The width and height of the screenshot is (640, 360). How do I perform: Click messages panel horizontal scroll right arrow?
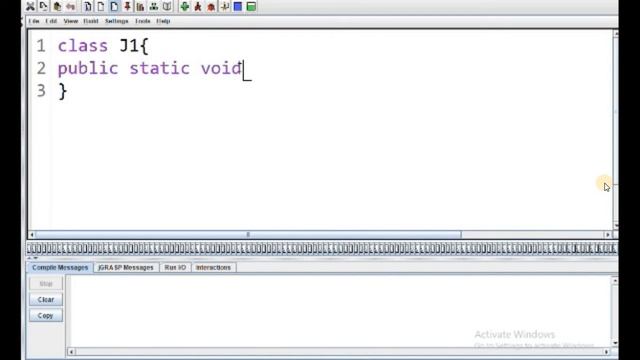pyautogui.click(x=607, y=351)
